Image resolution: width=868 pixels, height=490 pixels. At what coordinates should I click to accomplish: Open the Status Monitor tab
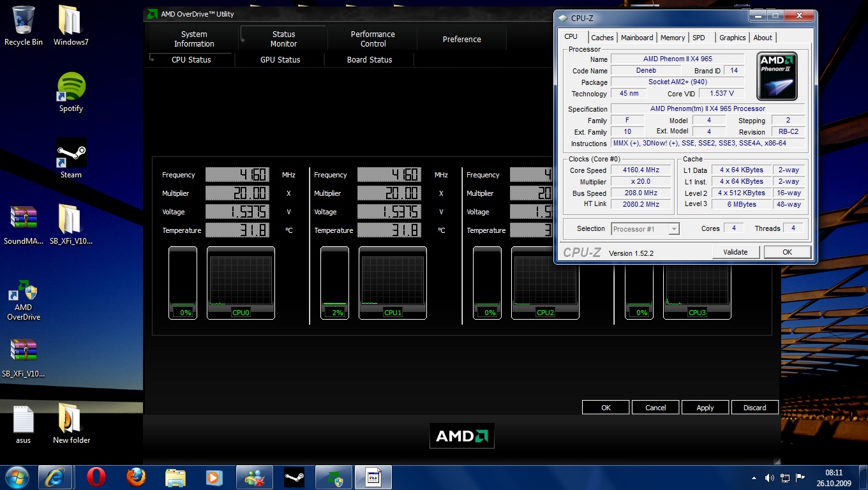[283, 39]
